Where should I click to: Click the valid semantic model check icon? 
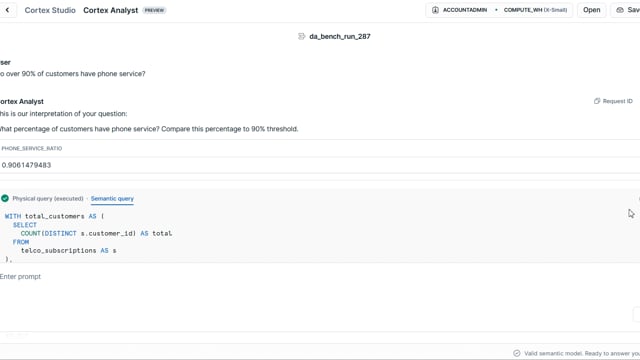[x=517, y=353]
